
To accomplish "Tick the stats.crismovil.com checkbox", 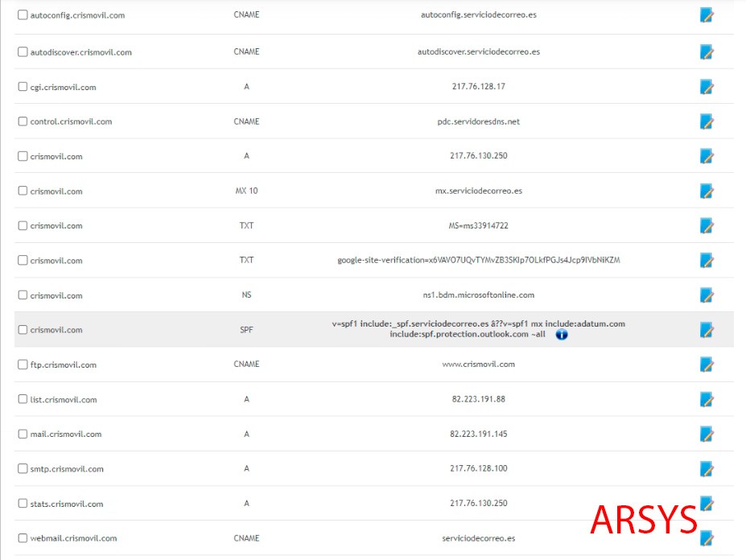I will click(23, 504).
